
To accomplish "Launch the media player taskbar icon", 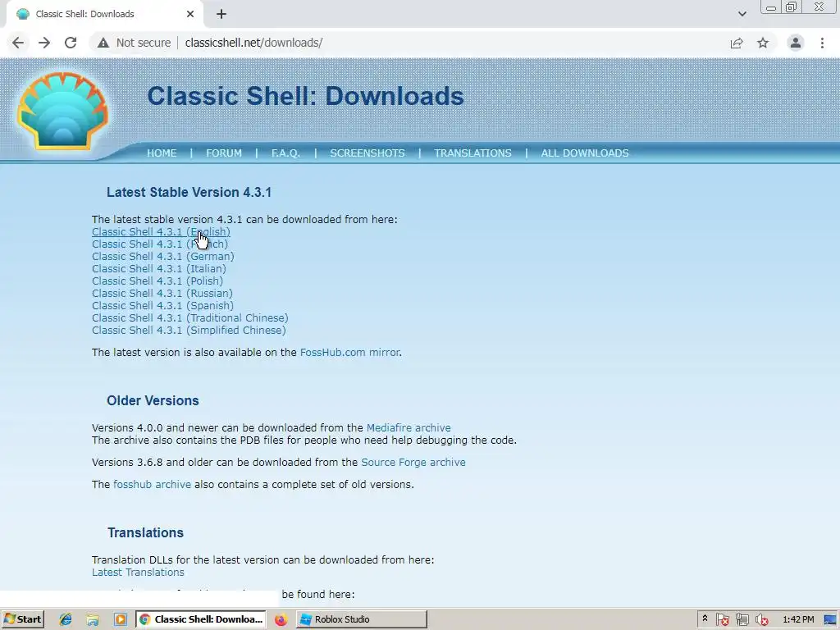I will (x=120, y=619).
